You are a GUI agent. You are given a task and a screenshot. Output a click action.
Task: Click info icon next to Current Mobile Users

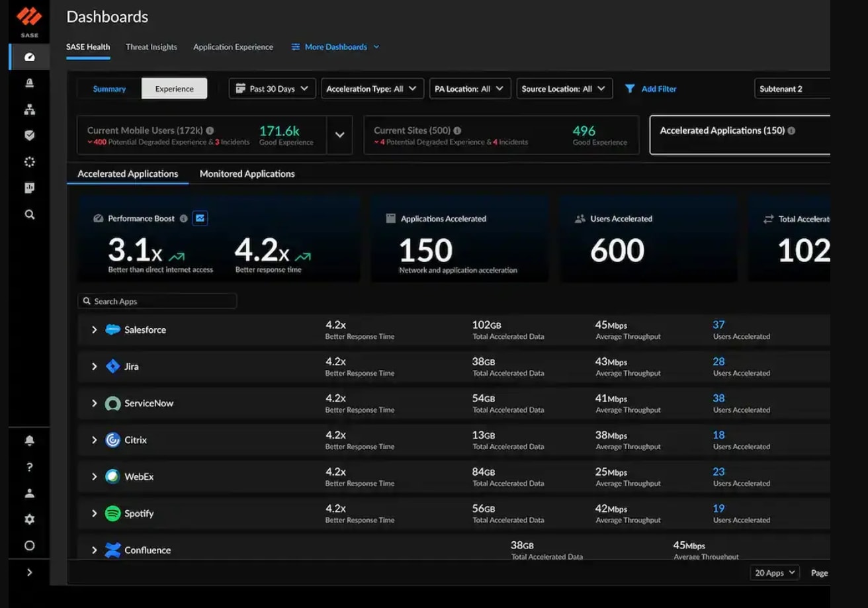210,131
